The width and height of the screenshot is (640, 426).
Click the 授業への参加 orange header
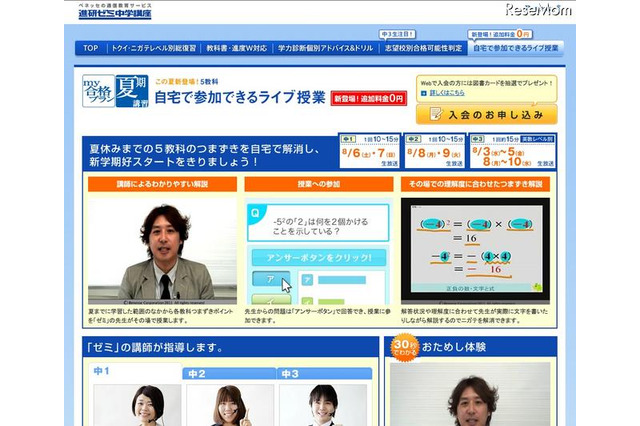coord(319,184)
